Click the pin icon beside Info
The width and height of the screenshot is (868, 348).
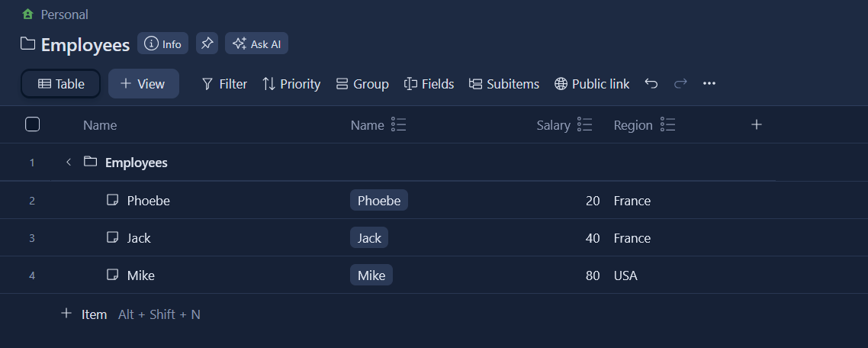[x=207, y=43]
